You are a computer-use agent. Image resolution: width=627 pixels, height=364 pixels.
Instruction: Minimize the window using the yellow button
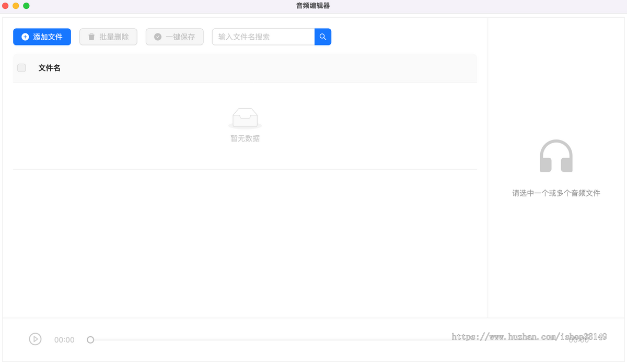point(16,6)
